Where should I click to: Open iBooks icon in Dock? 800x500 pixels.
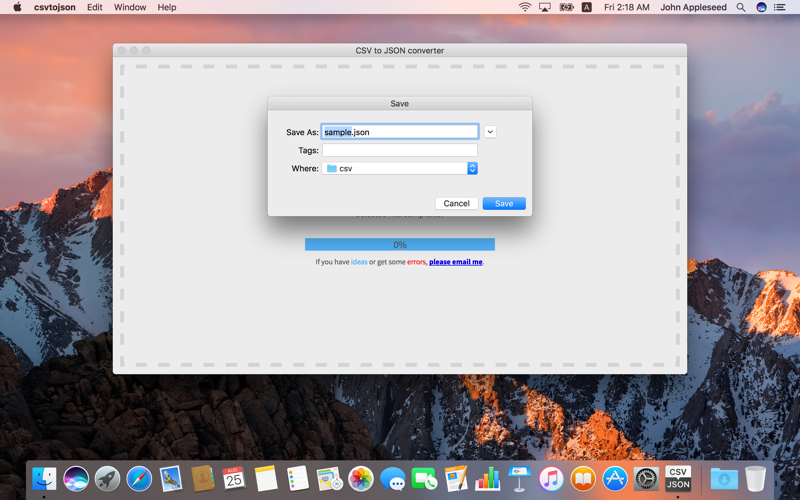tap(583, 479)
